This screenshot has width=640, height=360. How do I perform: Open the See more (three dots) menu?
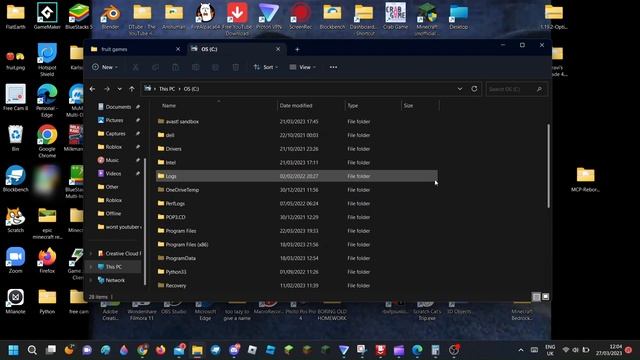coord(333,67)
